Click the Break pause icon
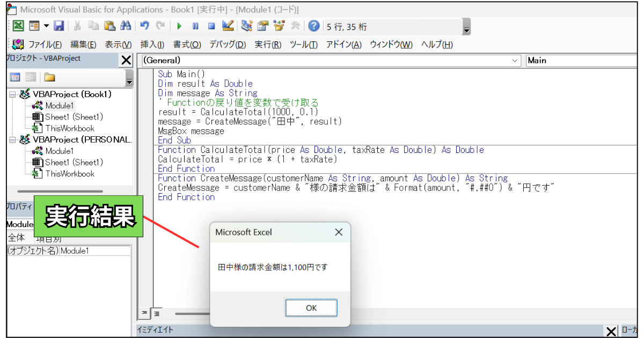The width and height of the screenshot is (644, 338). tap(195, 26)
